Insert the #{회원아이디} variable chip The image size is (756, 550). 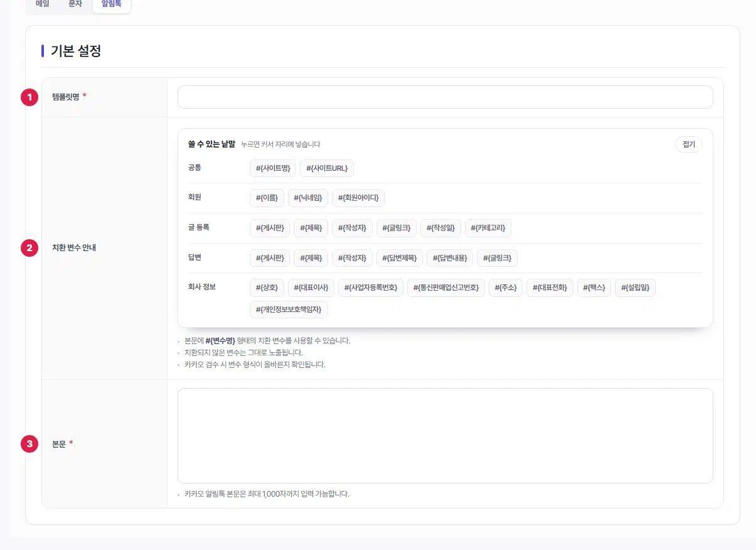coord(358,198)
